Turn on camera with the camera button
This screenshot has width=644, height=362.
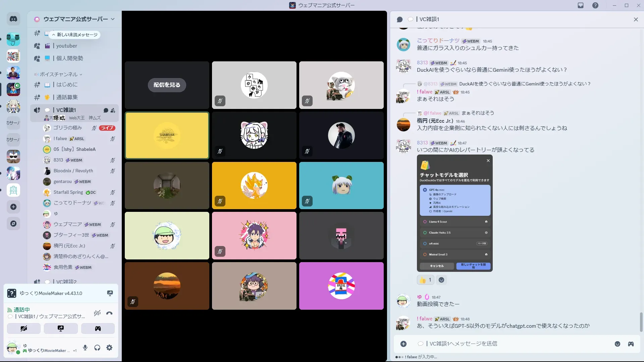point(24,328)
